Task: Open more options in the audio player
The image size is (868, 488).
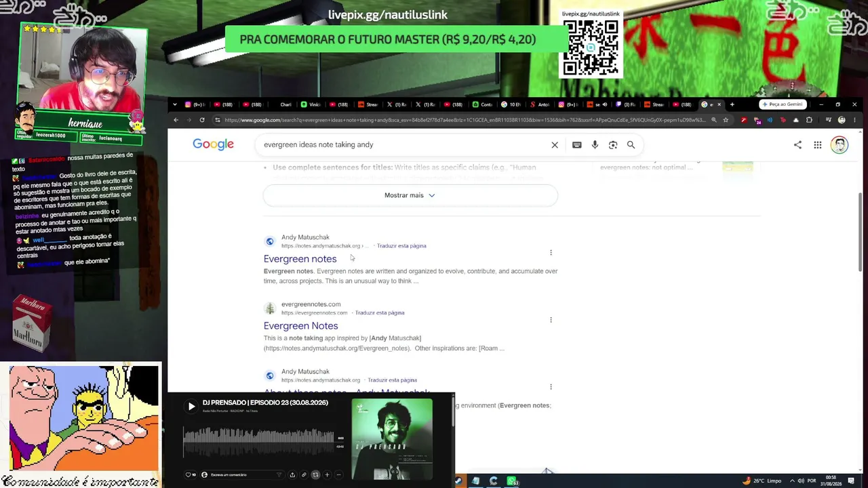Action: point(338,474)
